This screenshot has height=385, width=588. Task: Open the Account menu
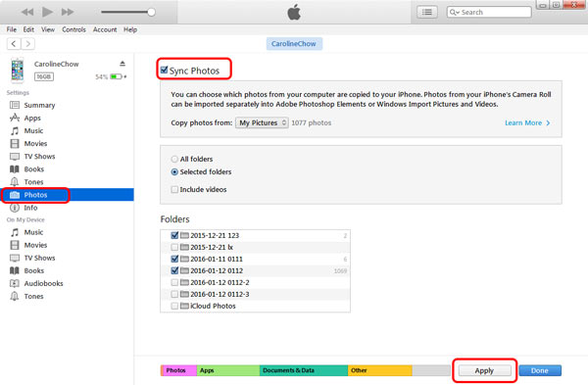click(x=105, y=29)
